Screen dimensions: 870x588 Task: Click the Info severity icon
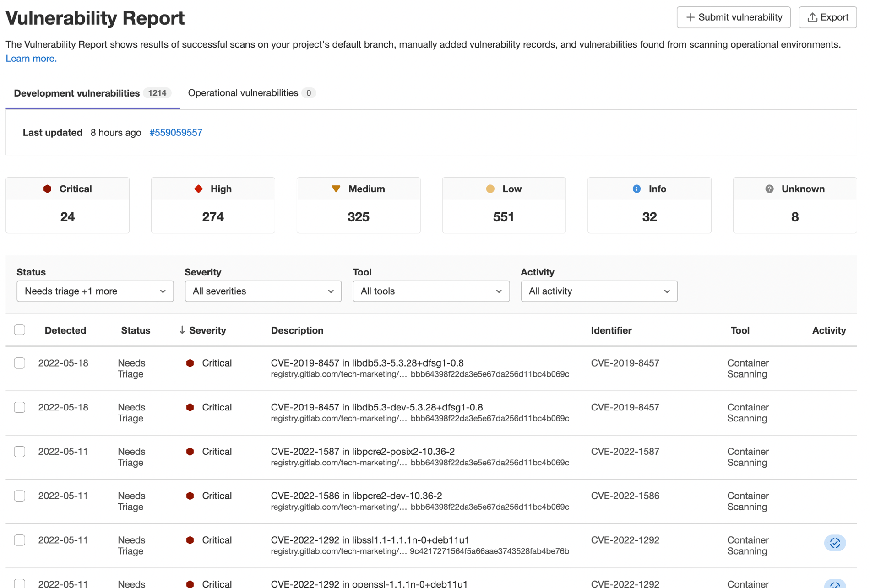click(x=636, y=189)
